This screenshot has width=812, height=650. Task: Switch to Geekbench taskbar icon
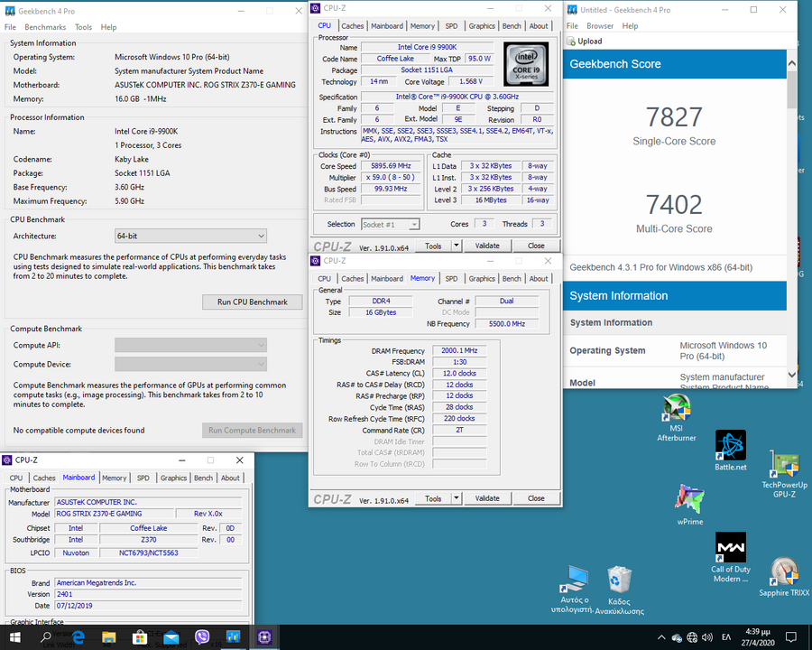[x=233, y=636]
